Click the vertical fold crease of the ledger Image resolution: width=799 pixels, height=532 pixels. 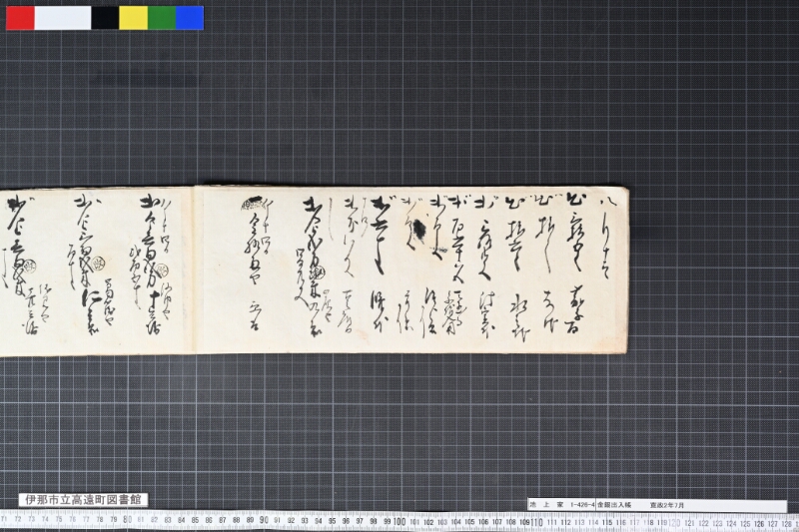click(x=194, y=269)
